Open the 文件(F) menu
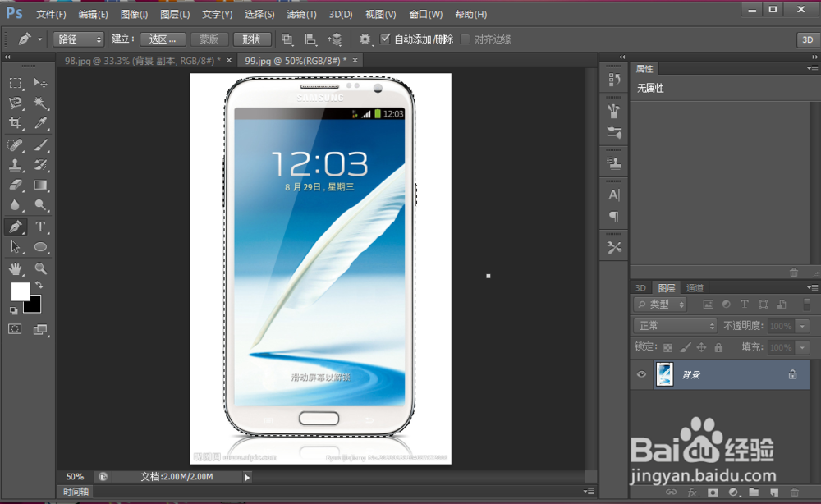This screenshot has height=504, width=821. [x=51, y=14]
